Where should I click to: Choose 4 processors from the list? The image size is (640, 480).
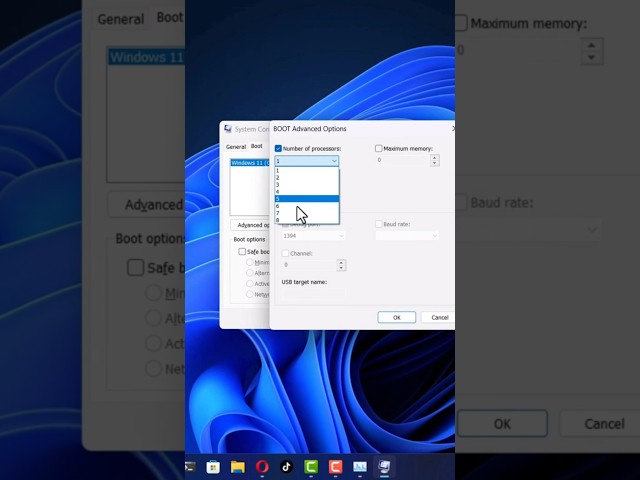coord(307,191)
